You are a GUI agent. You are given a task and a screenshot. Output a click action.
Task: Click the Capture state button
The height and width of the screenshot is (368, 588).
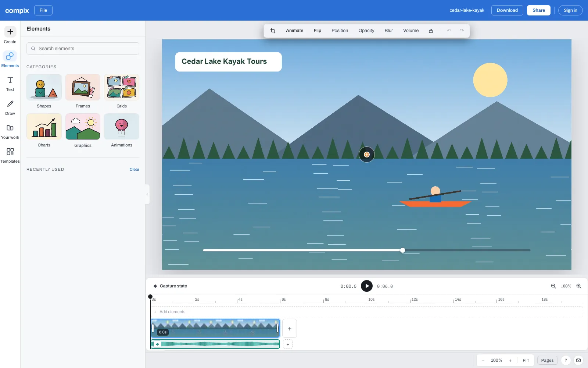coord(170,286)
